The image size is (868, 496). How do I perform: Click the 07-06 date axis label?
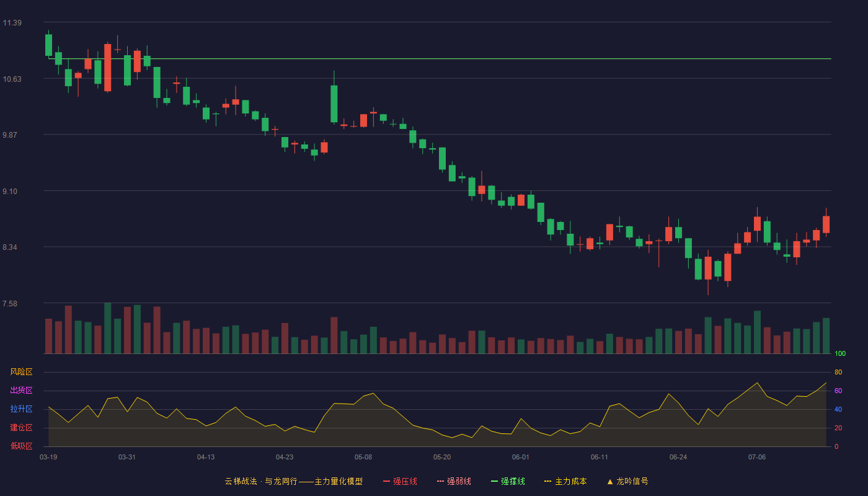pos(757,457)
